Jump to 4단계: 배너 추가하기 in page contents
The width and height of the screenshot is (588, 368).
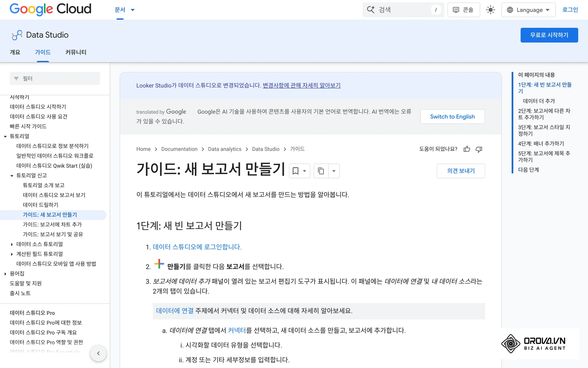coord(541,144)
